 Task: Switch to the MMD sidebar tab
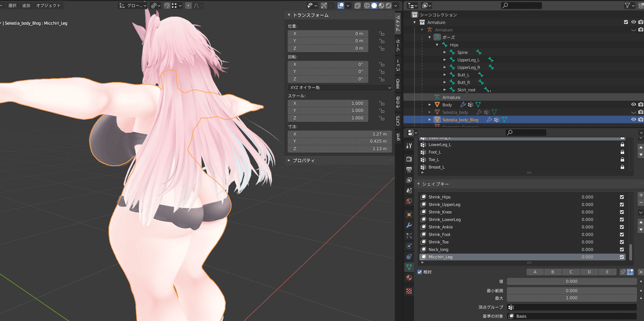pos(398,84)
